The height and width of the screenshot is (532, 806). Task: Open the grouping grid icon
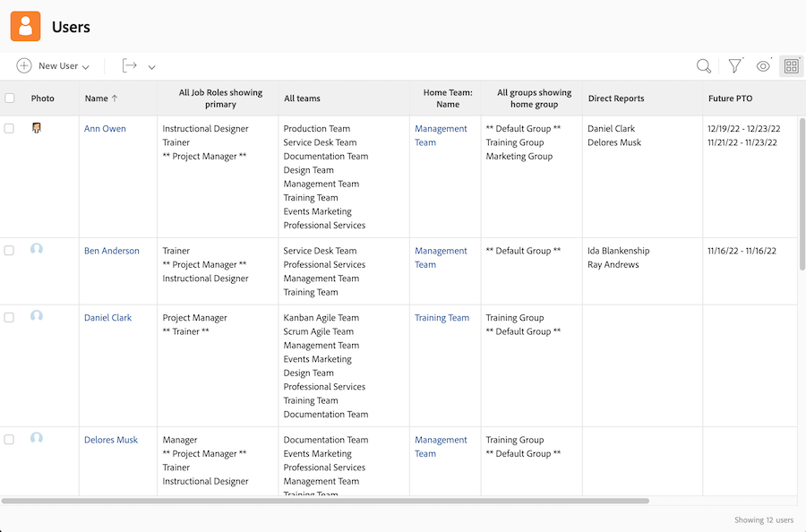click(791, 65)
